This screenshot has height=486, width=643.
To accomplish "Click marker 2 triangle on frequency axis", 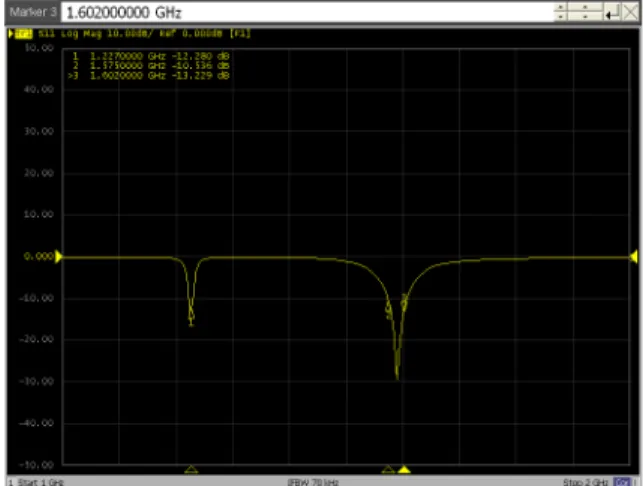I will click(x=388, y=470).
